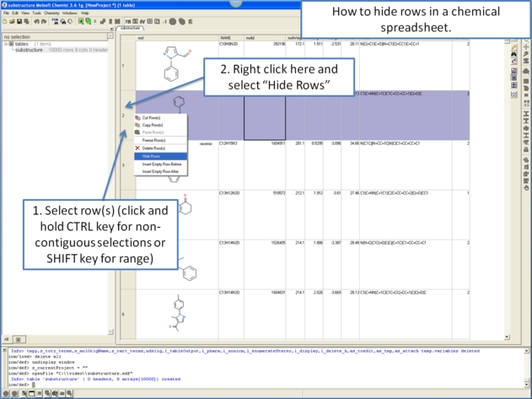The height and width of the screenshot is (399, 532).
Task: Open the 'no selection' dropdown
Action: [x=110, y=36]
